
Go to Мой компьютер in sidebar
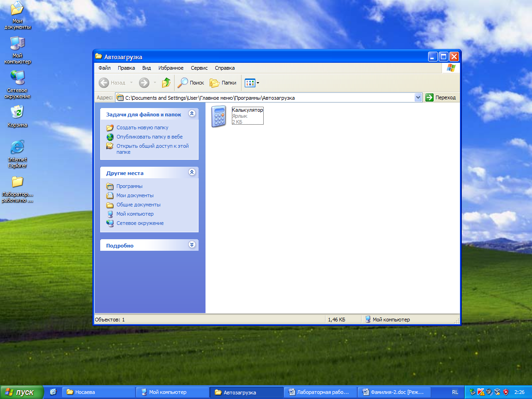point(135,214)
